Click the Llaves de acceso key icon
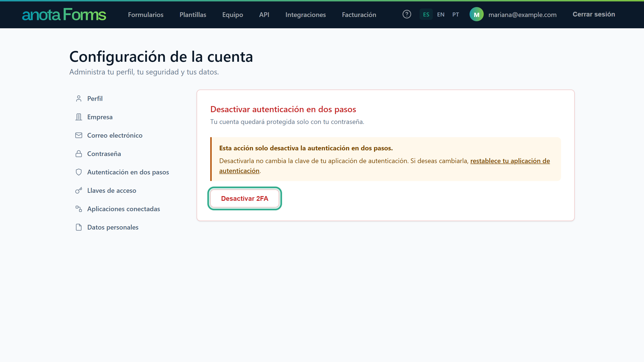Viewport: 644px width, 362px height. point(78,190)
